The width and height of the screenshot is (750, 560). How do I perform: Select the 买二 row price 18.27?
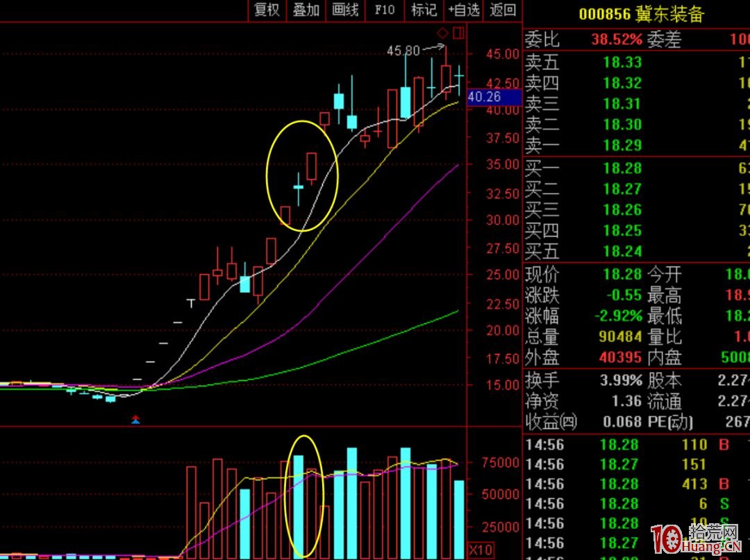622,189
